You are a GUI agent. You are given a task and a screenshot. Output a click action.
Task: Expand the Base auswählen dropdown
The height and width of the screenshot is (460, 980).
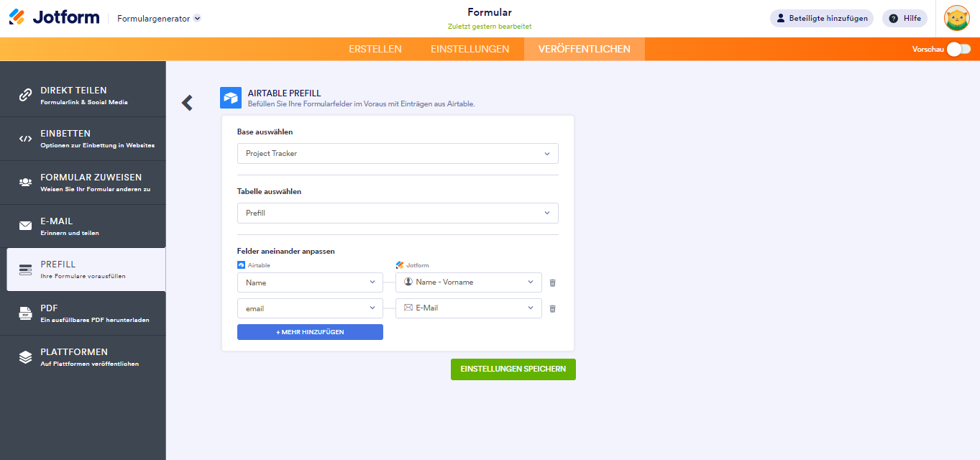[398, 154]
